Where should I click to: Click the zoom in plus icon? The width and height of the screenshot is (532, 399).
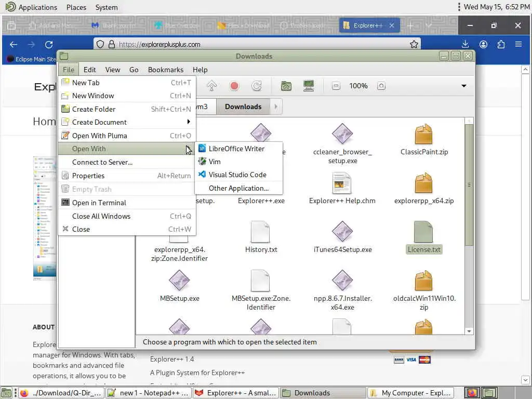point(381,86)
